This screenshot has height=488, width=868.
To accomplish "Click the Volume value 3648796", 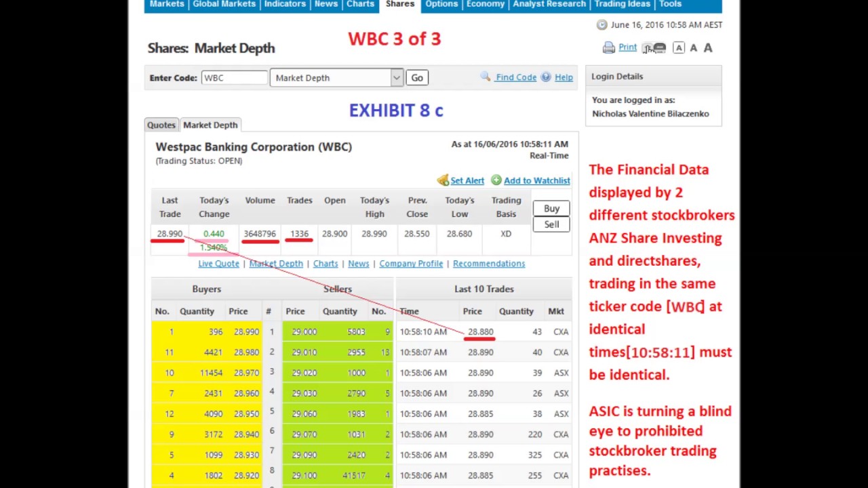I will [x=260, y=234].
